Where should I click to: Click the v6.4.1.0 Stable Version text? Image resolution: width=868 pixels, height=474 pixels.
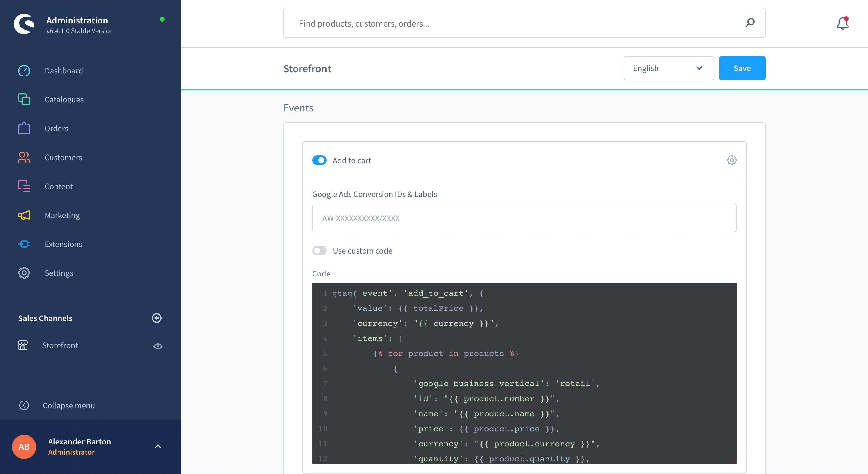point(80,31)
